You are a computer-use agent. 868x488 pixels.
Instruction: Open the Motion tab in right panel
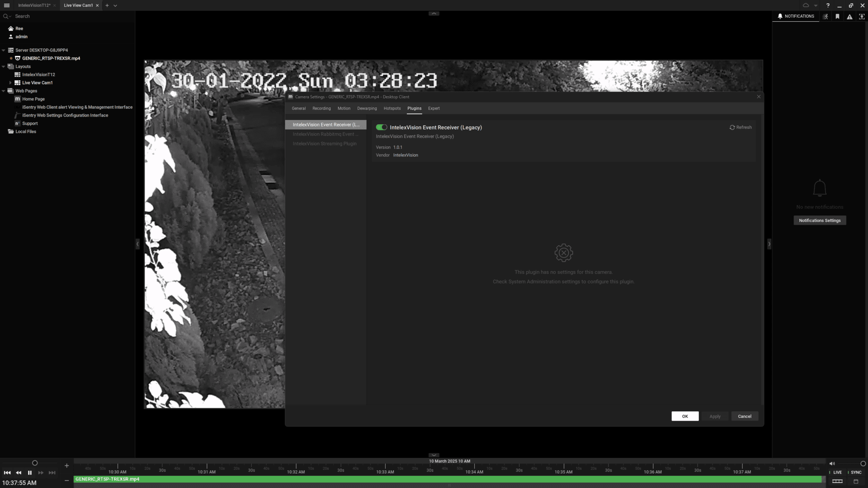826,16
